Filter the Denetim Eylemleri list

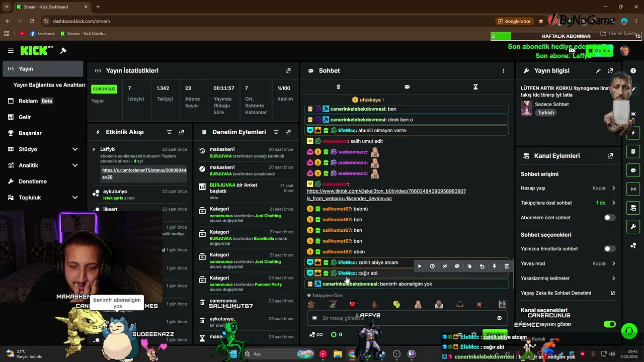point(276,132)
